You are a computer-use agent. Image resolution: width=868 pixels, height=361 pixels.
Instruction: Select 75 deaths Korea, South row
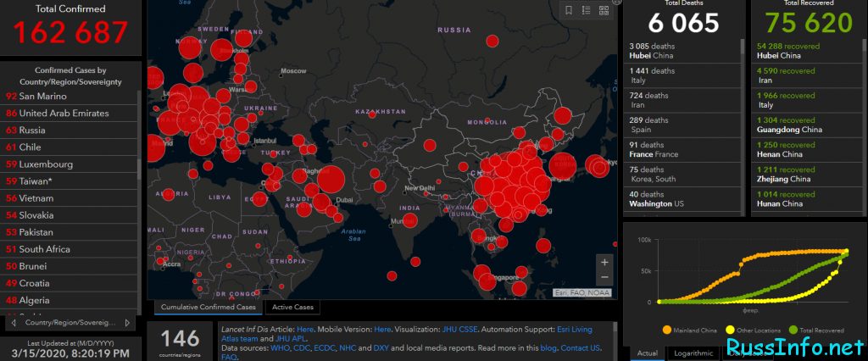682,175
